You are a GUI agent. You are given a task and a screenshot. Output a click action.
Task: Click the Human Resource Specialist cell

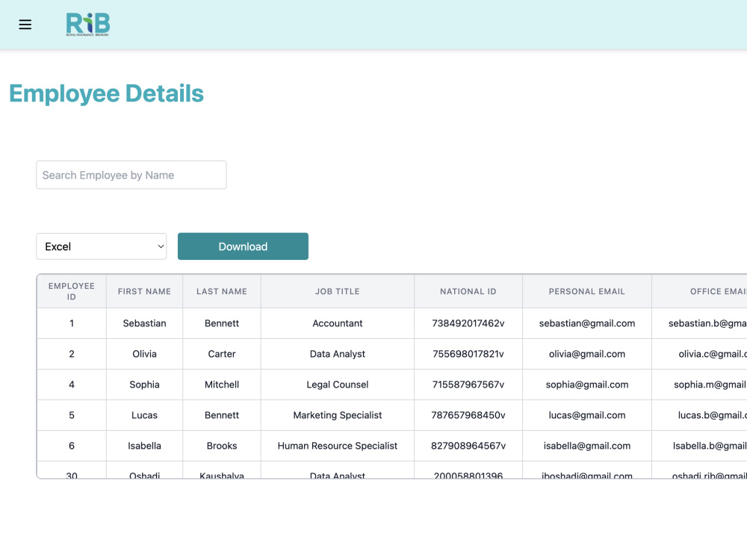[338, 446]
